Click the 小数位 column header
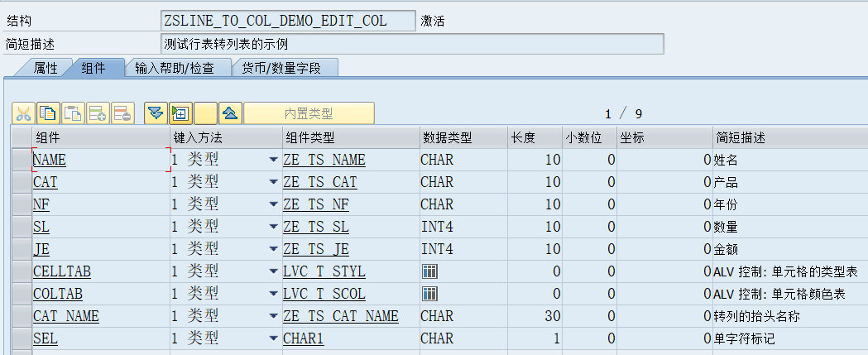The height and width of the screenshot is (355, 868). [x=589, y=137]
